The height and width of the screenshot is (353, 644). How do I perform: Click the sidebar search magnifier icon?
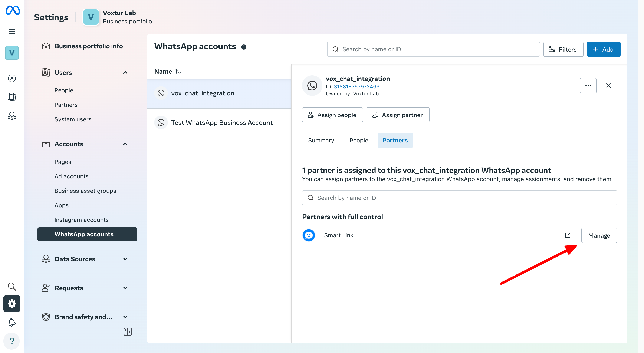tap(12, 286)
